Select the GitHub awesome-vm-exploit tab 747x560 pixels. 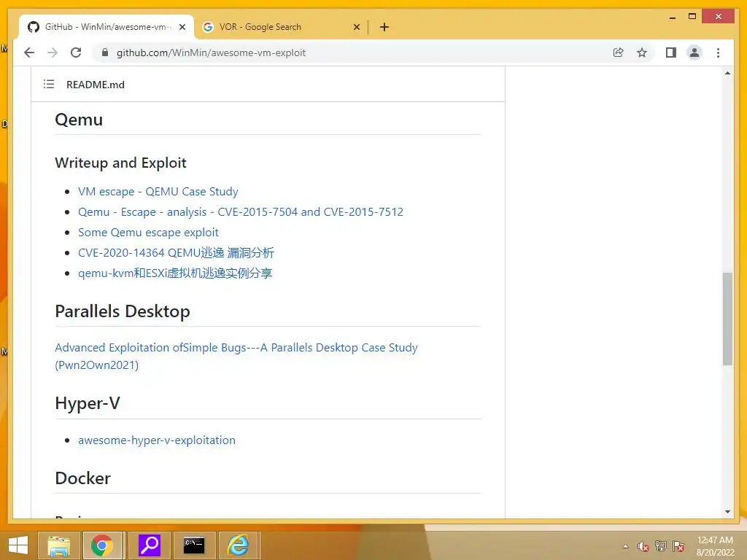pyautogui.click(x=107, y=27)
